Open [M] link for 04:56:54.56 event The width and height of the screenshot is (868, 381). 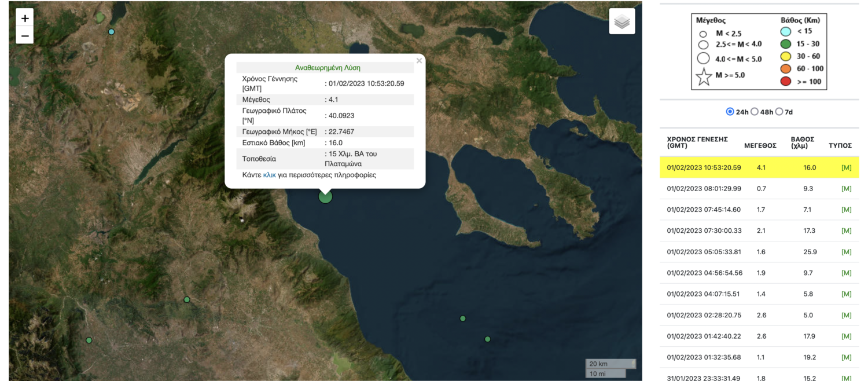click(847, 273)
